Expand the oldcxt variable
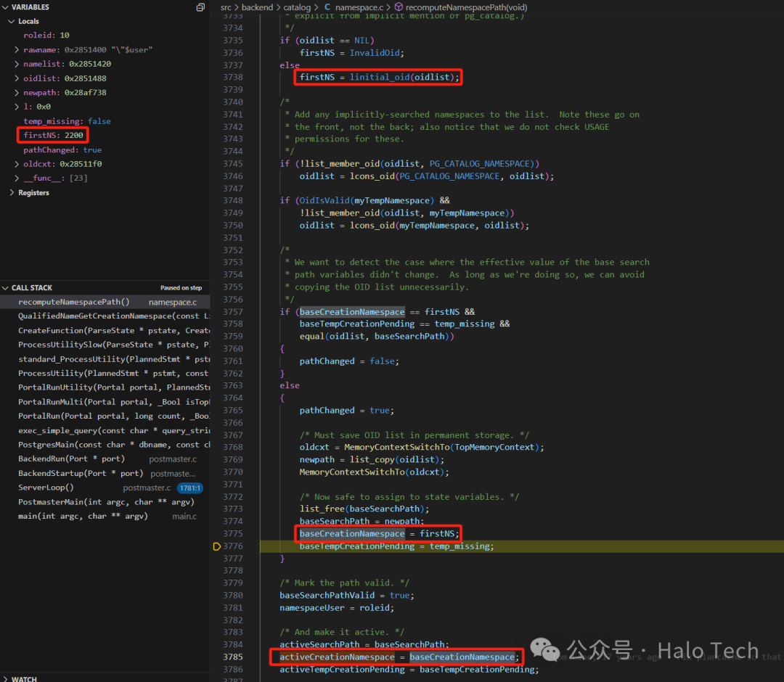The height and width of the screenshot is (682, 784). click(x=17, y=164)
